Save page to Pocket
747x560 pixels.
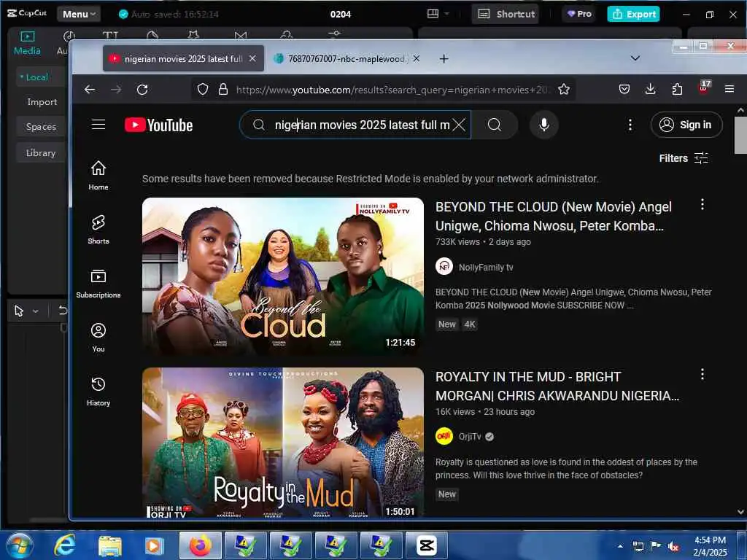[624, 89]
